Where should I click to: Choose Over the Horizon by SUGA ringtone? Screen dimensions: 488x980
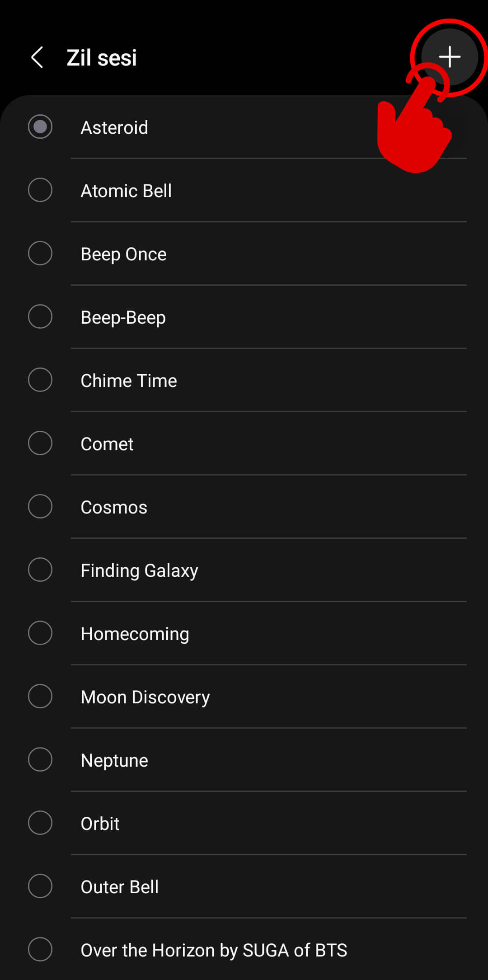214,950
